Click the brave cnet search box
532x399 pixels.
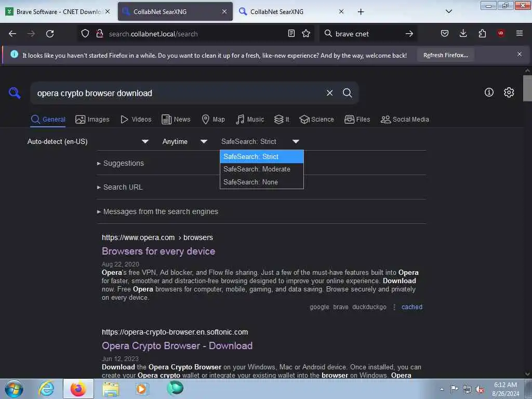click(368, 34)
